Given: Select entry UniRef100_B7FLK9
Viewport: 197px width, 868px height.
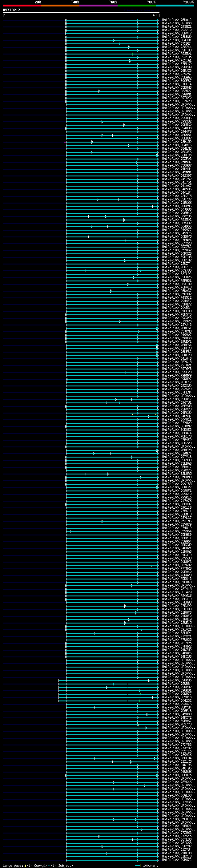Looking at the screenshot, I should 177,64.
